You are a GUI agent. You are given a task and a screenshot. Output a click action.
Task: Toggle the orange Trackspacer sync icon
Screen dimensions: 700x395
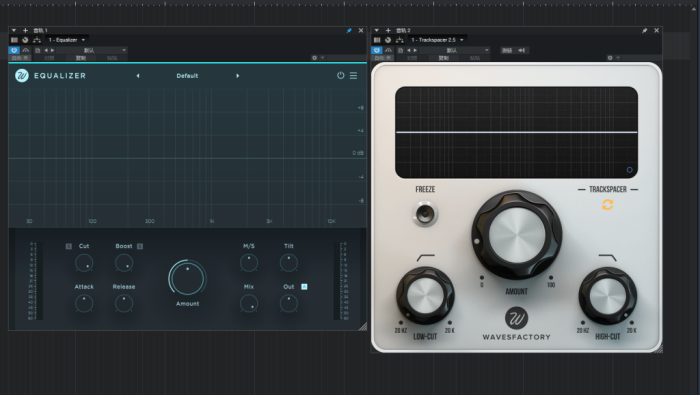(608, 205)
